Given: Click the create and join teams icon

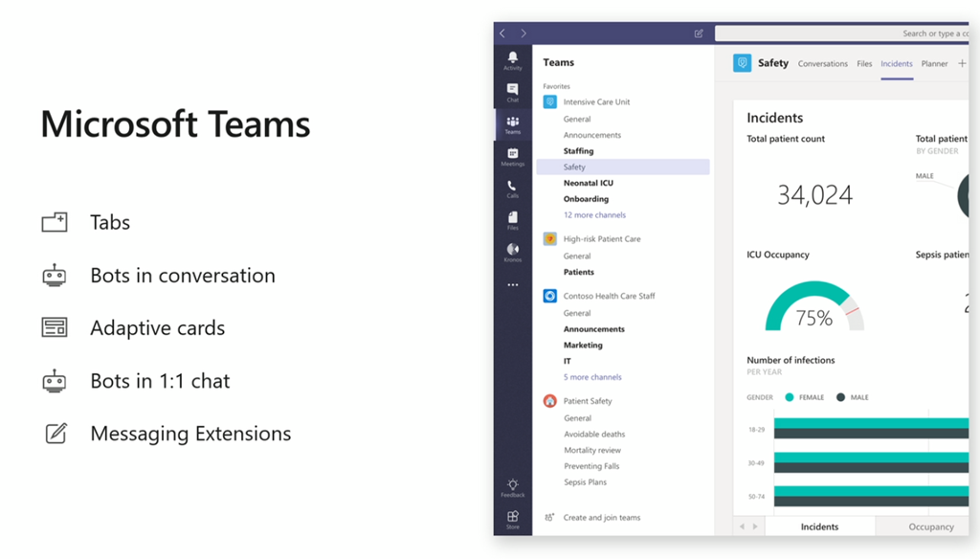Looking at the screenshot, I should pos(549,517).
